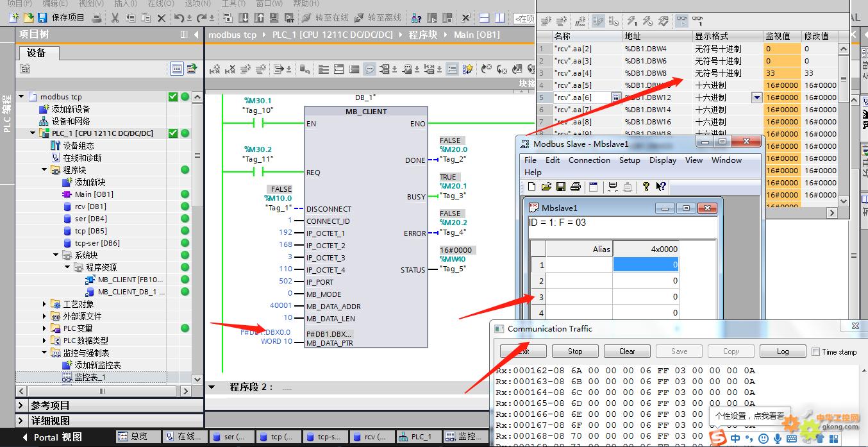Click save disk icon in Modbus Slave
The height and width of the screenshot is (447, 868).
(x=561, y=187)
